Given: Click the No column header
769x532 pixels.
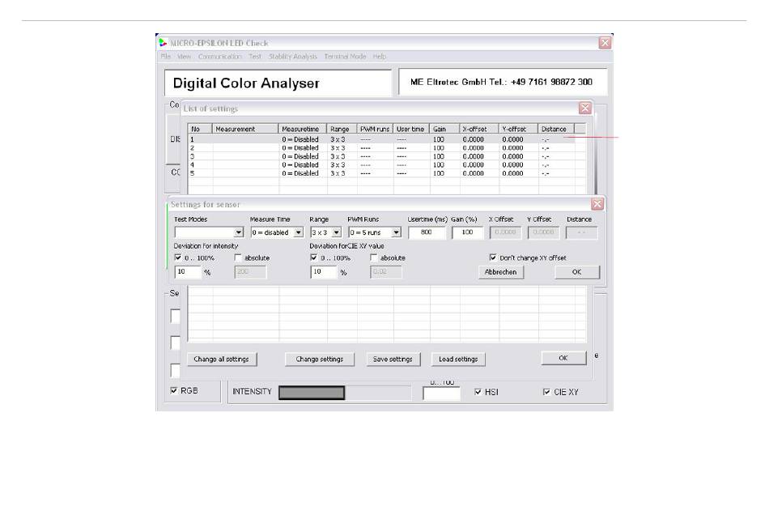Looking at the screenshot, I should point(200,129).
